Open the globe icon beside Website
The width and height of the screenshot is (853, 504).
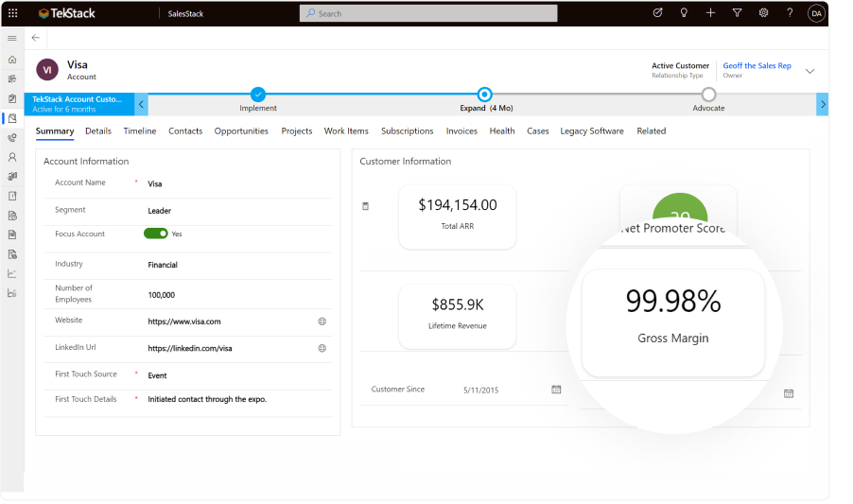[322, 322]
